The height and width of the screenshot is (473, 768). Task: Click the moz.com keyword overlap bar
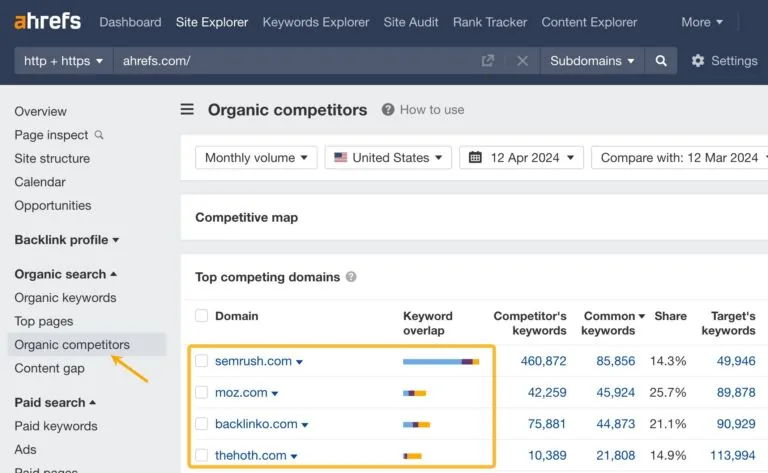[x=414, y=393]
